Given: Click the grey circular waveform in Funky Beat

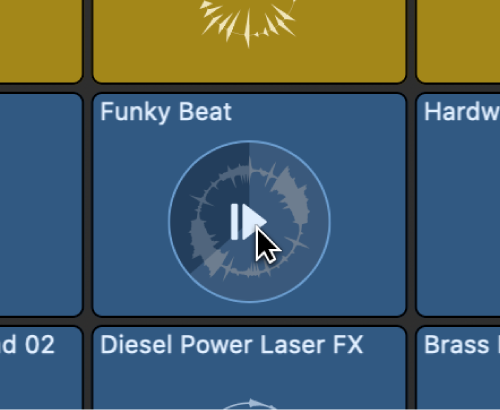Looking at the screenshot, I should click(249, 220).
